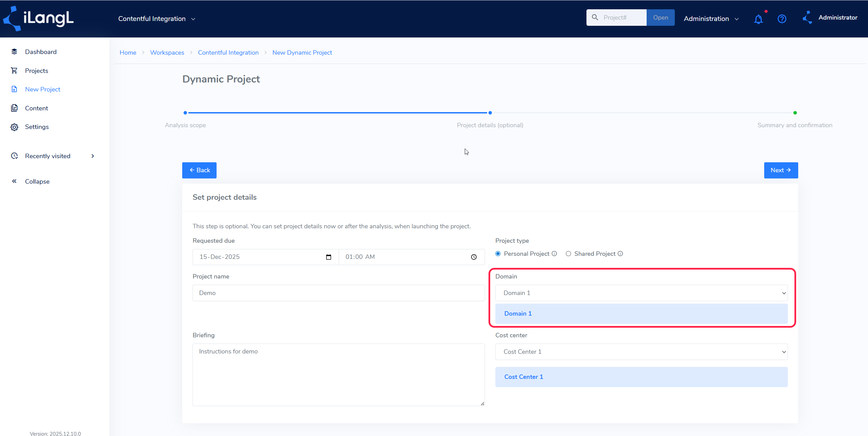Screen dimensions: 868x436
Task: Open Content in sidebar
Action: point(36,108)
